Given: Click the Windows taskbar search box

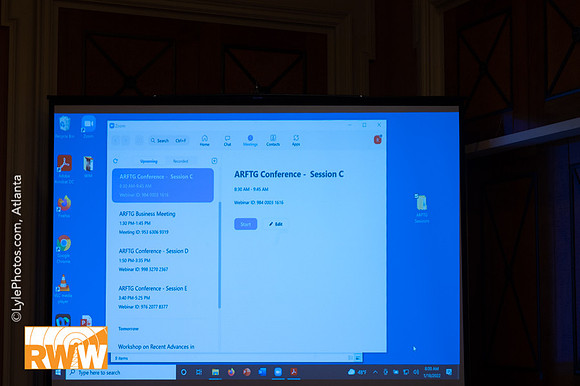Looking at the screenshot, I should coord(121,372).
